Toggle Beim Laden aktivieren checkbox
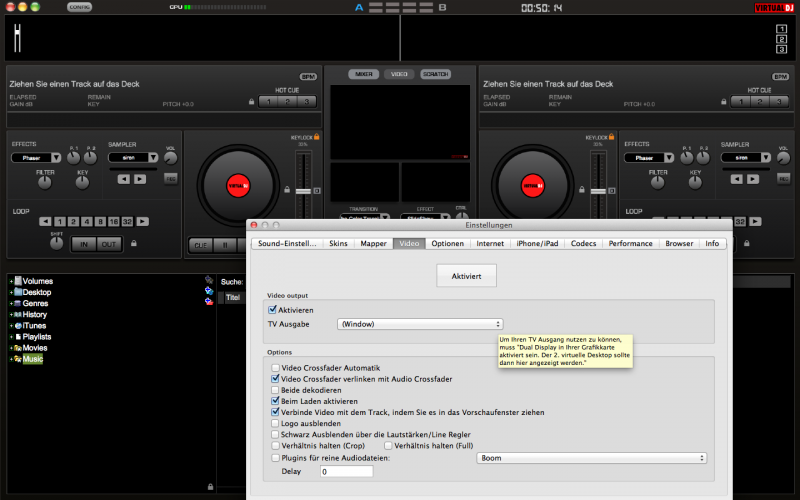The width and height of the screenshot is (800, 500). click(276, 401)
